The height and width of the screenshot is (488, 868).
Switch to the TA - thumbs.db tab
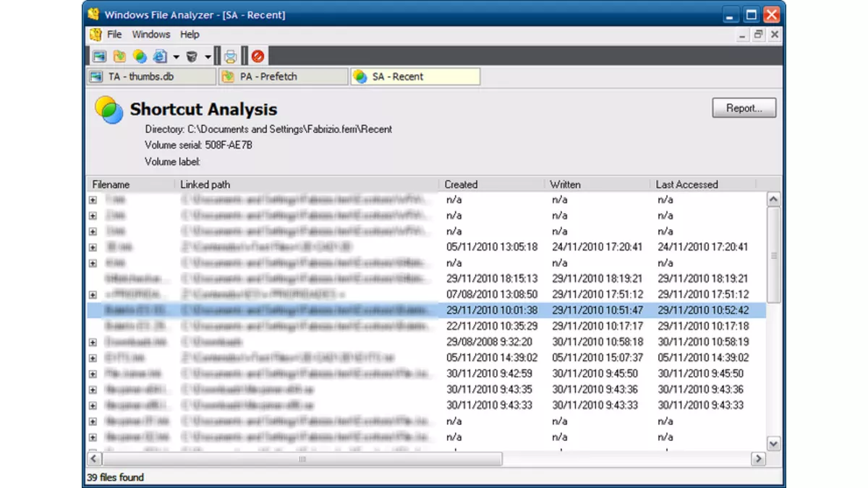[x=150, y=77]
